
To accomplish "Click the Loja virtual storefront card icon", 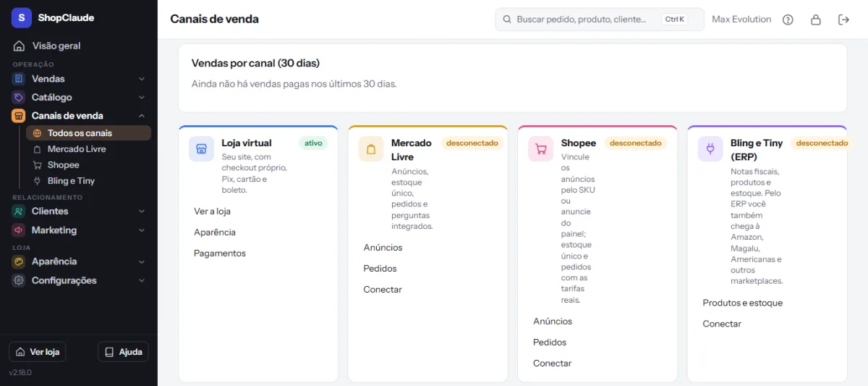I will [x=202, y=148].
